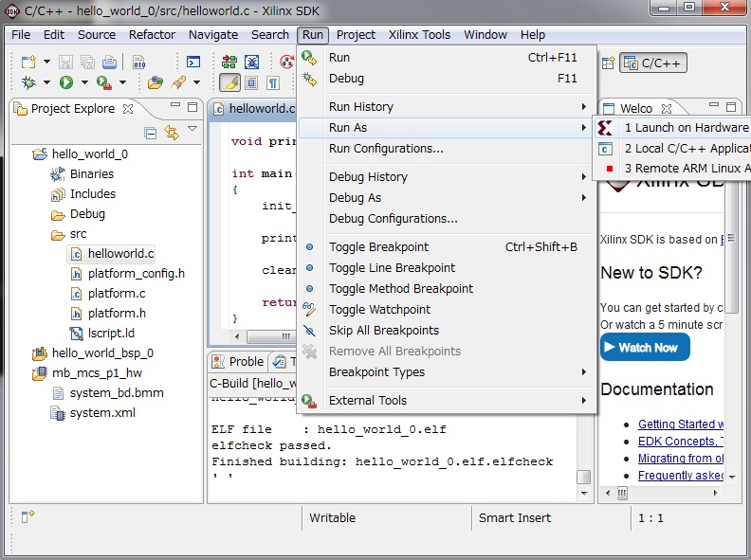Screen dimensions: 751x560
Task: Click Toggle Watchpoint menu entry
Action: coord(447,310)
